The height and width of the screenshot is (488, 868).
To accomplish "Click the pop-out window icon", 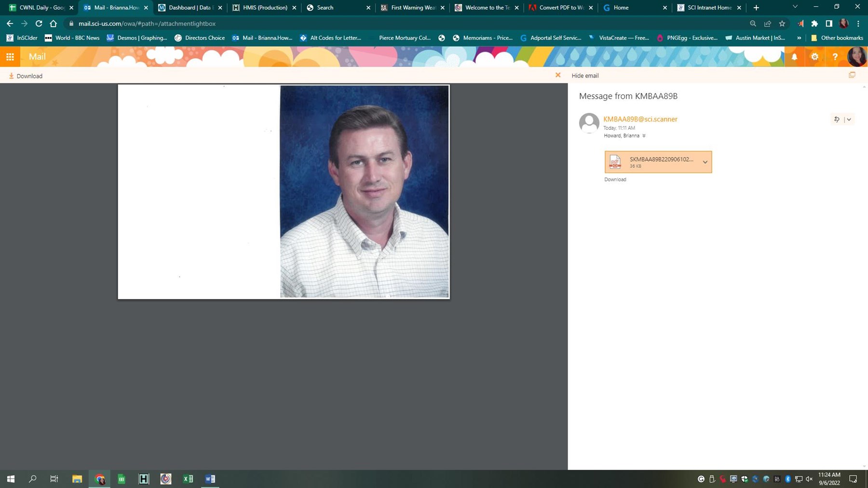I will pyautogui.click(x=852, y=75).
